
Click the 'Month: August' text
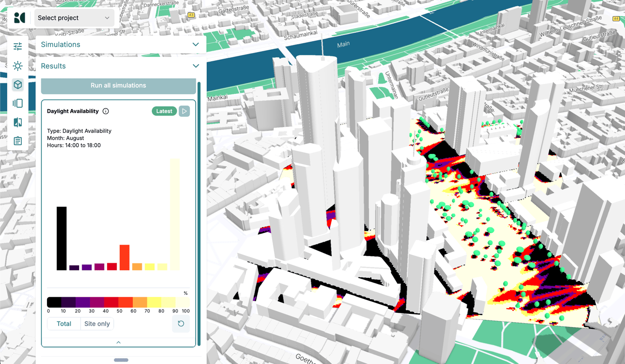point(65,138)
